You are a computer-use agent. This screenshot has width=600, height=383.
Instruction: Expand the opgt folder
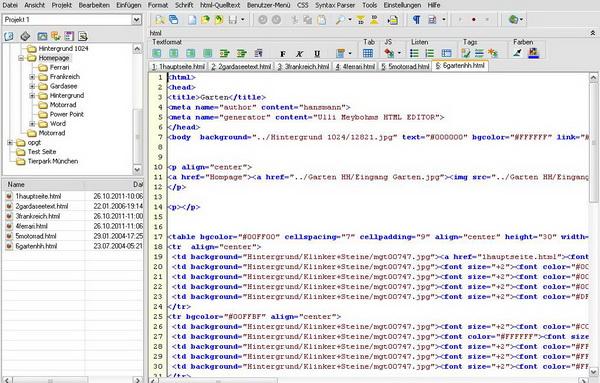coord(10,142)
